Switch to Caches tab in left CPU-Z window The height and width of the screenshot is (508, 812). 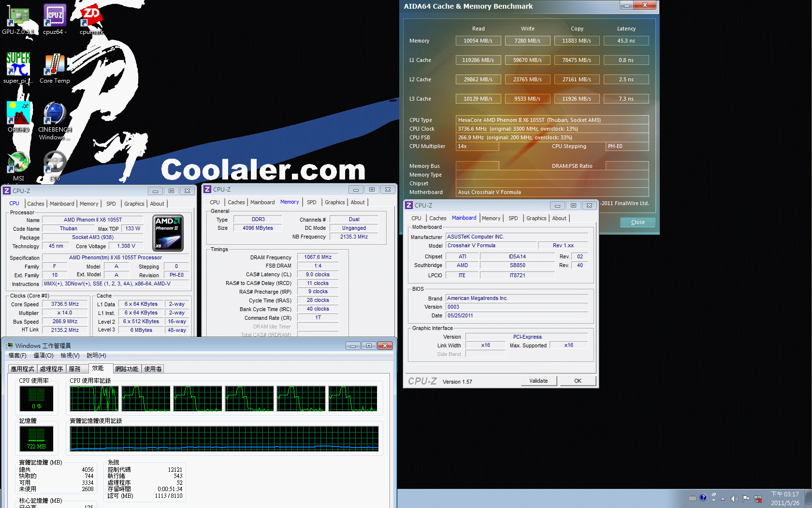click(36, 204)
